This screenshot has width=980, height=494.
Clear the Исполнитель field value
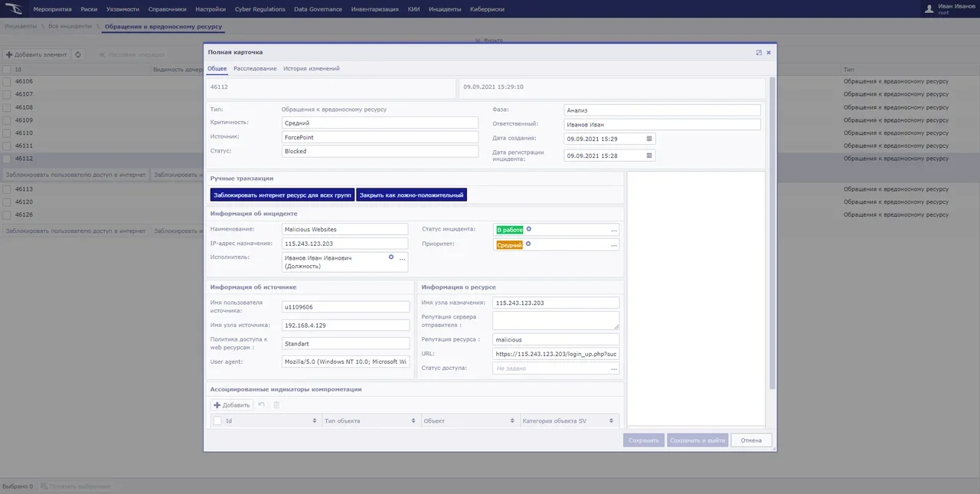click(x=391, y=257)
